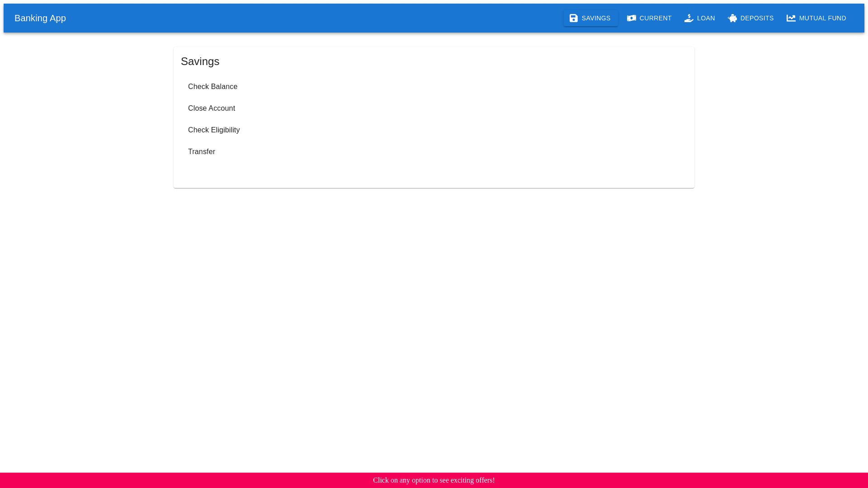Switch to the Loan section

coord(700,18)
